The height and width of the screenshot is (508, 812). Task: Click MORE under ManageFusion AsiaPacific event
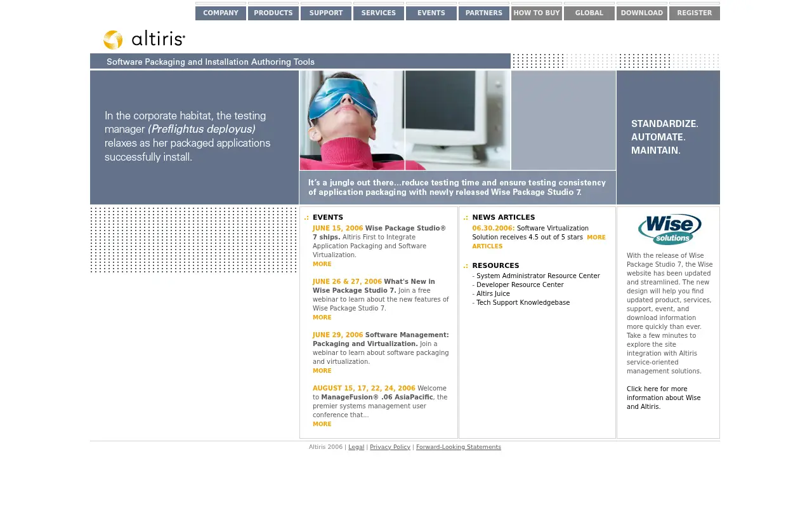[322, 424]
